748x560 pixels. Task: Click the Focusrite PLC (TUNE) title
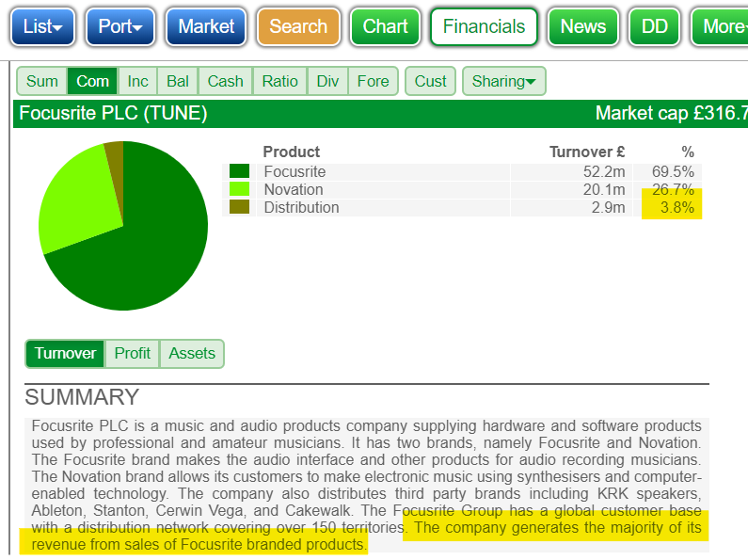click(x=113, y=114)
